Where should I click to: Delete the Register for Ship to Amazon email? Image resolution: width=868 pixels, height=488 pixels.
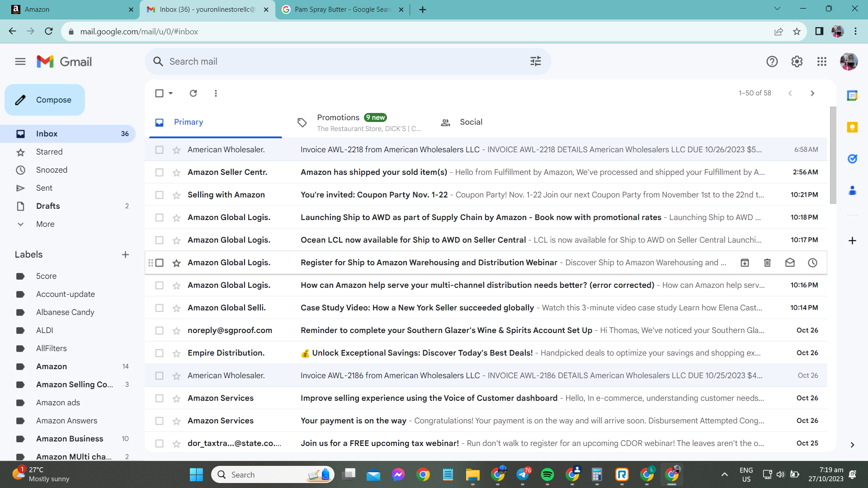coord(767,263)
